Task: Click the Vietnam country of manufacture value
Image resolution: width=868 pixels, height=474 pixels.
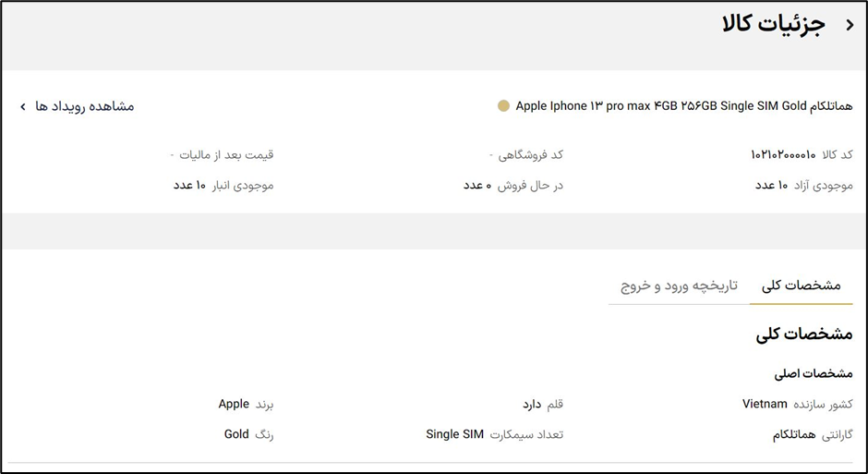Action: (x=765, y=404)
